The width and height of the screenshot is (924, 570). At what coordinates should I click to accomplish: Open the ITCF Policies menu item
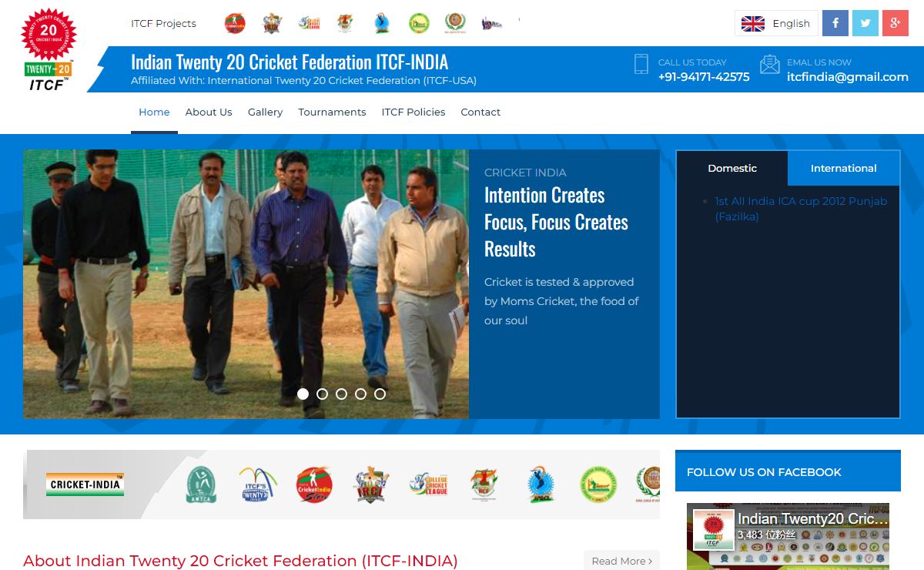[413, 112]
